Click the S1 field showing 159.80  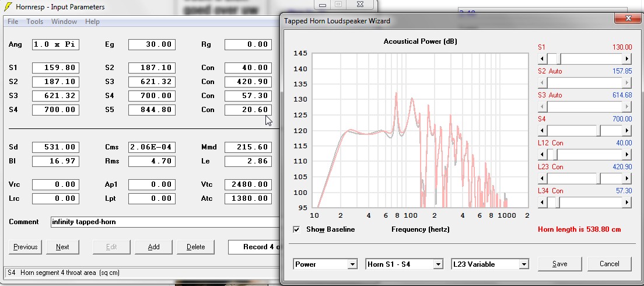click(x=55, y=68)
